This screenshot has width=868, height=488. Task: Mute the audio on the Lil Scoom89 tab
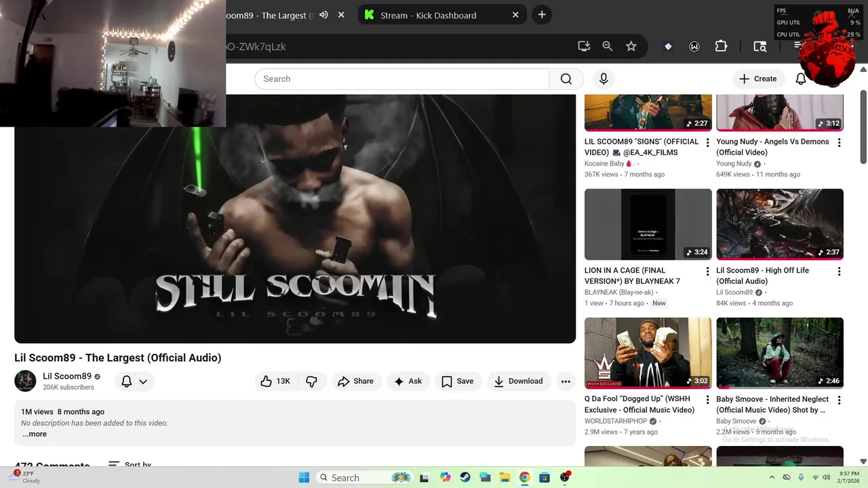click(x=324, y=15)
